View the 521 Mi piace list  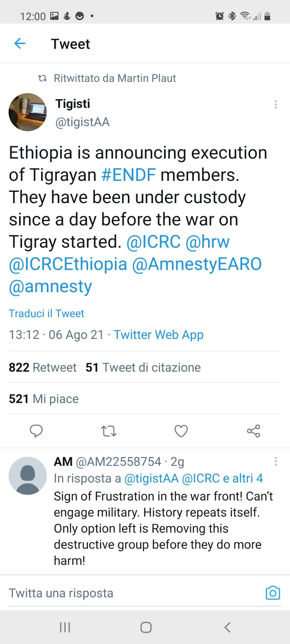pyautogui.click(x=43, y=399)
